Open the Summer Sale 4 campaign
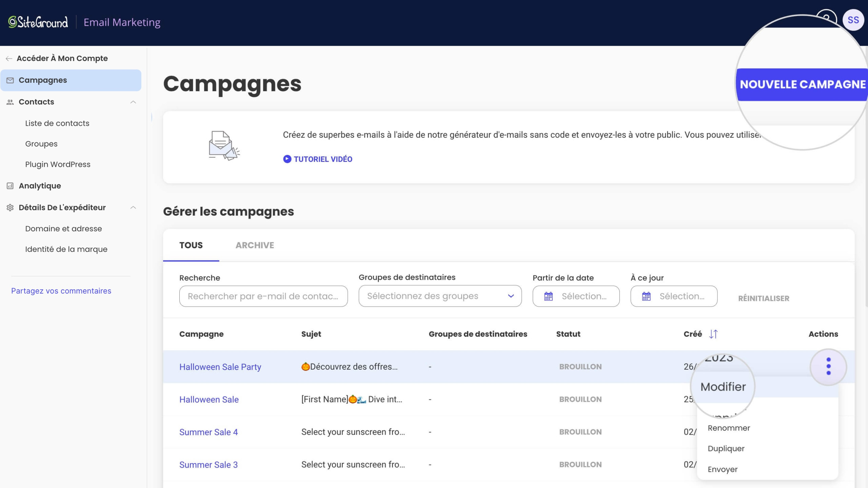The image size is (868, 488). coord(209,432)
